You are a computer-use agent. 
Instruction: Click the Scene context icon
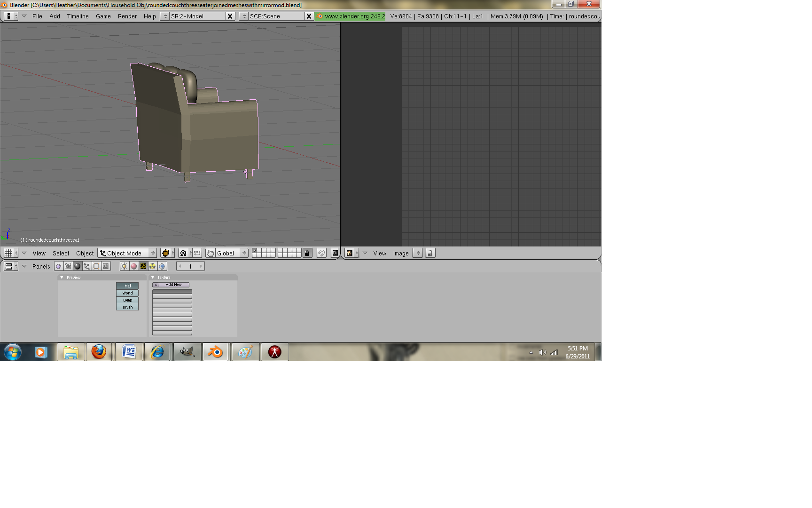click(x=106, y=266)
